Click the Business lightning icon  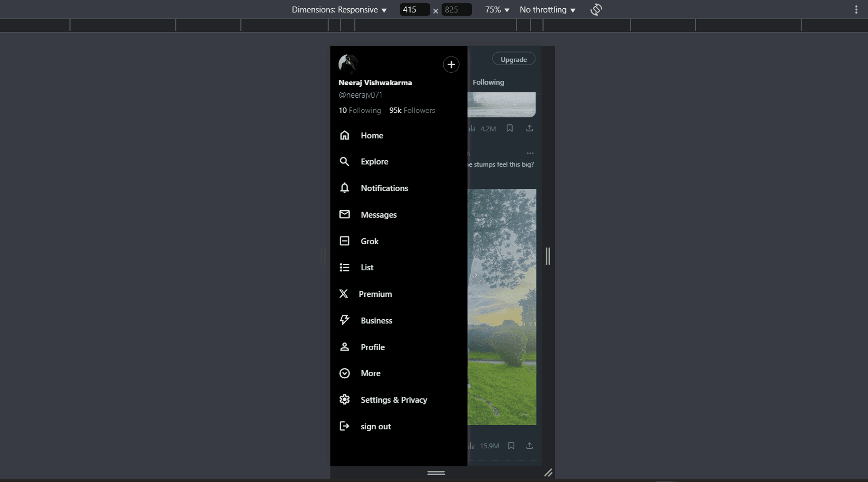pyautogui.click(x=344, y=320)
